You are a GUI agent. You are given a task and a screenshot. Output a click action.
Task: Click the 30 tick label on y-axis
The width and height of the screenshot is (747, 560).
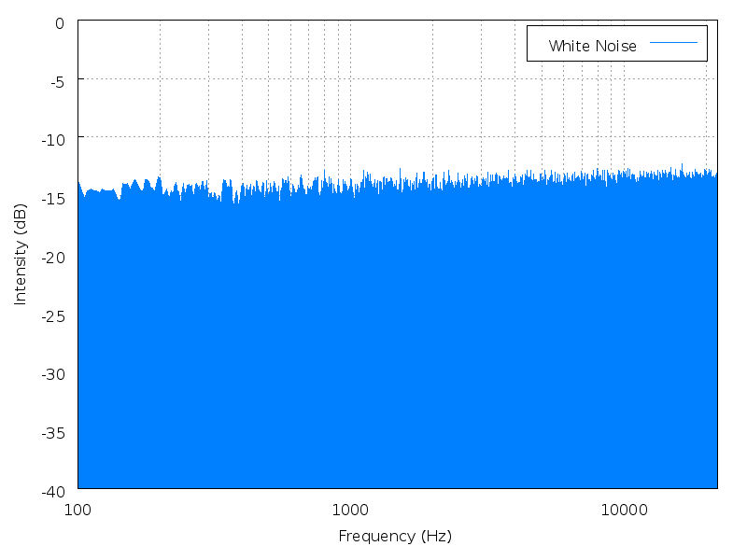(x=58, y=371)
